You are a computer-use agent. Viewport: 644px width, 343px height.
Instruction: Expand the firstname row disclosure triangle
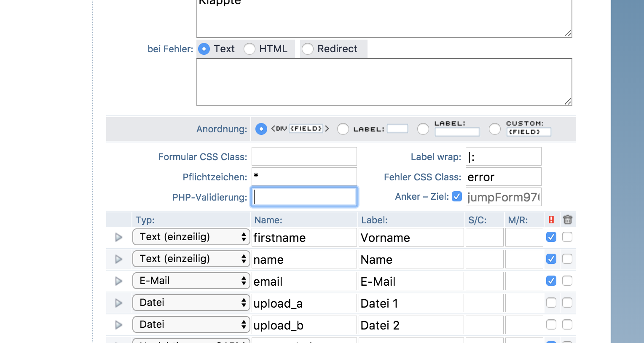(x=119, y=237)
